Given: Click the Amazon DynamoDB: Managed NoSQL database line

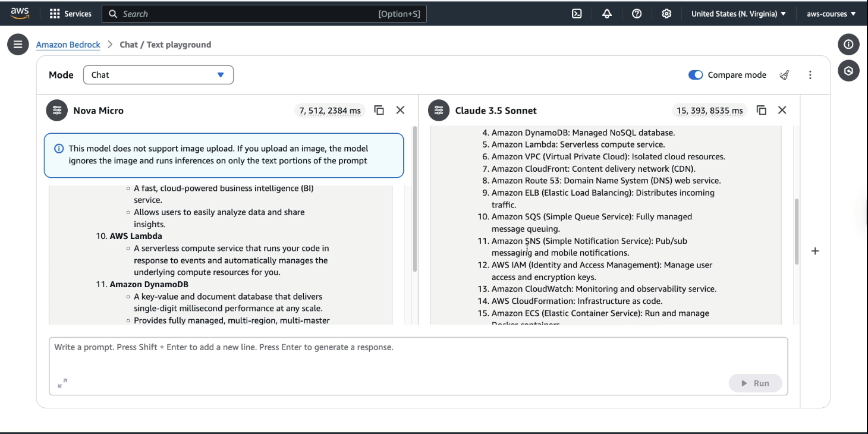Looking at the screenshot, I should click(x=583, y=133).
